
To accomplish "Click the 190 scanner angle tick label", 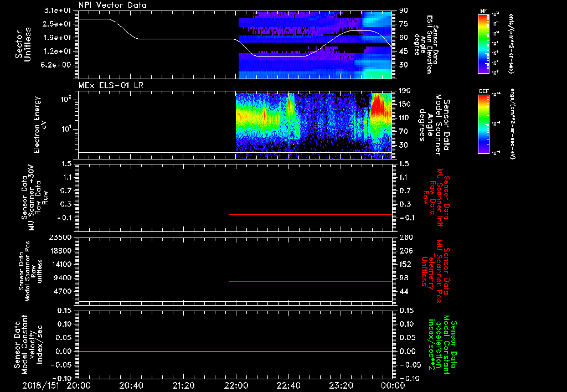I will click(405, 91).
